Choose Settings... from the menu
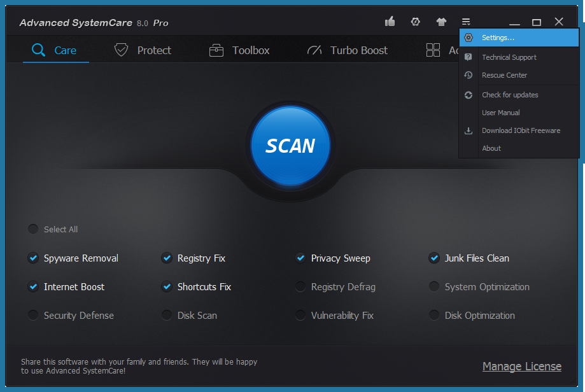Screen dimensions: 585x392 coord(519,38)
